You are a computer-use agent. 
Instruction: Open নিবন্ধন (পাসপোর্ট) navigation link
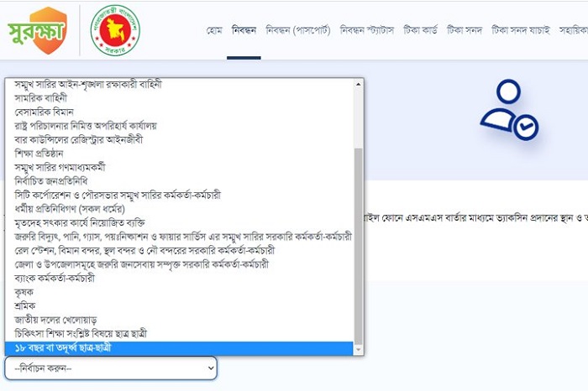(x=297, y=30)
